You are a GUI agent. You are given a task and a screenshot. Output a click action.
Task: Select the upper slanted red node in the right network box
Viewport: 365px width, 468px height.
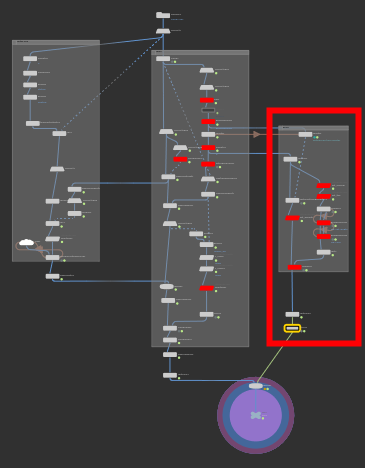coord(324,186)
